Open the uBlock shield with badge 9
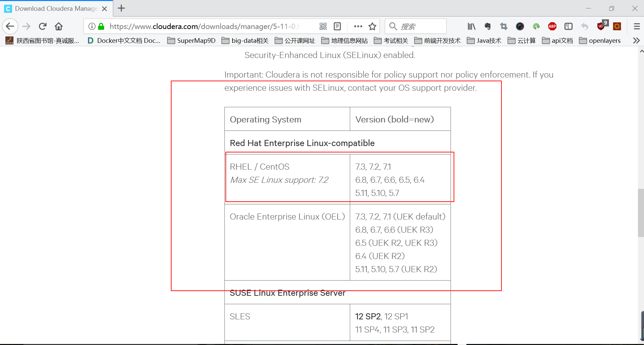644x345 pixels. (x=602, y=25)
